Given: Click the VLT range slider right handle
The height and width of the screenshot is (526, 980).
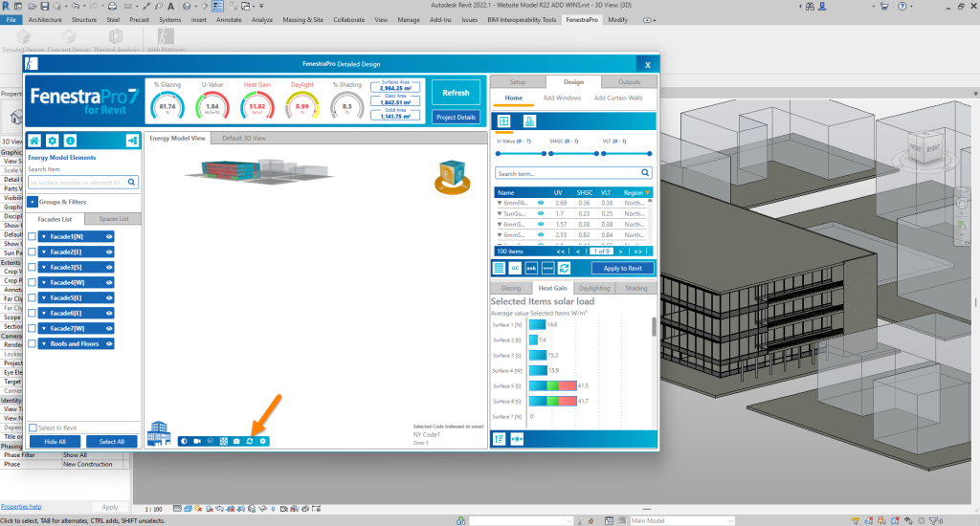Looking at the screenshot, I should tap(650, 153).
